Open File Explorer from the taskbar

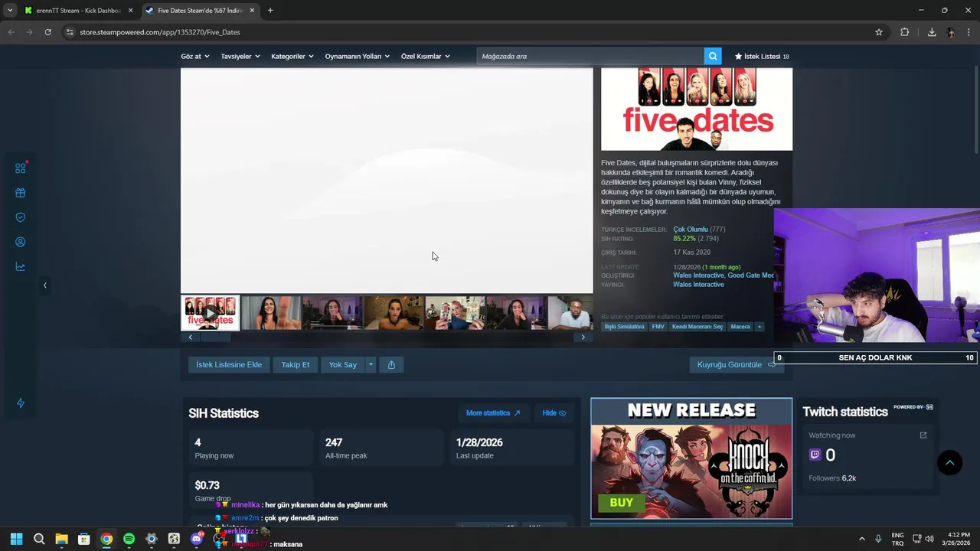pos(61,539)
